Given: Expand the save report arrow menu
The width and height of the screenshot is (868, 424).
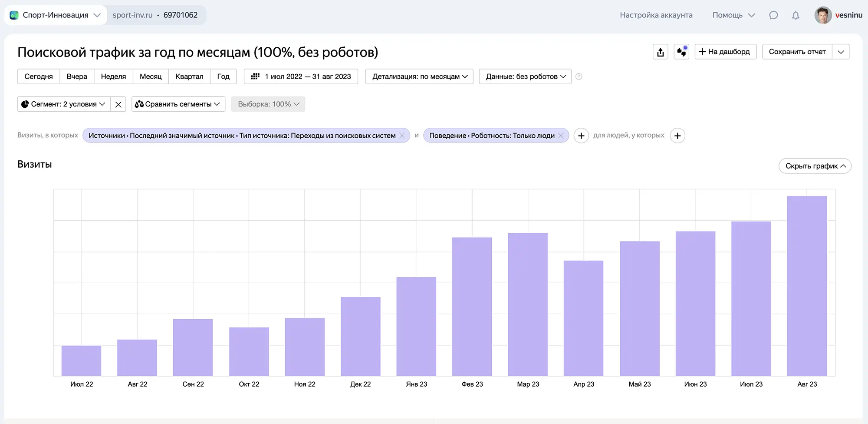Looking at the screenshot, I should click(x=841, y=52).
